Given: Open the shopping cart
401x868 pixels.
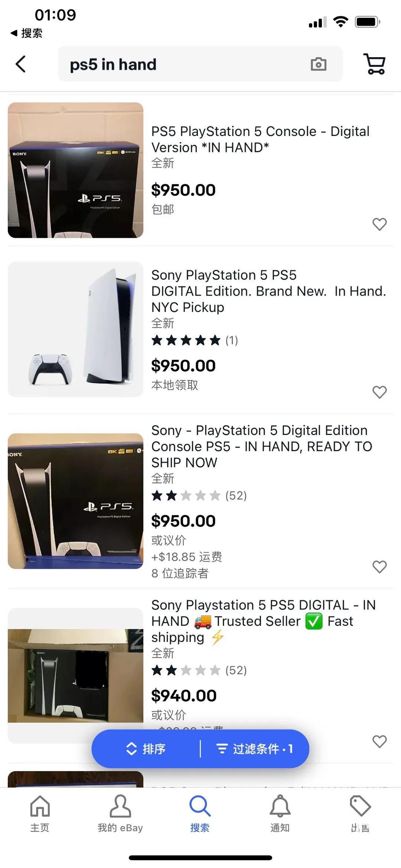Looking at the screenshot, I should (375, 64).
